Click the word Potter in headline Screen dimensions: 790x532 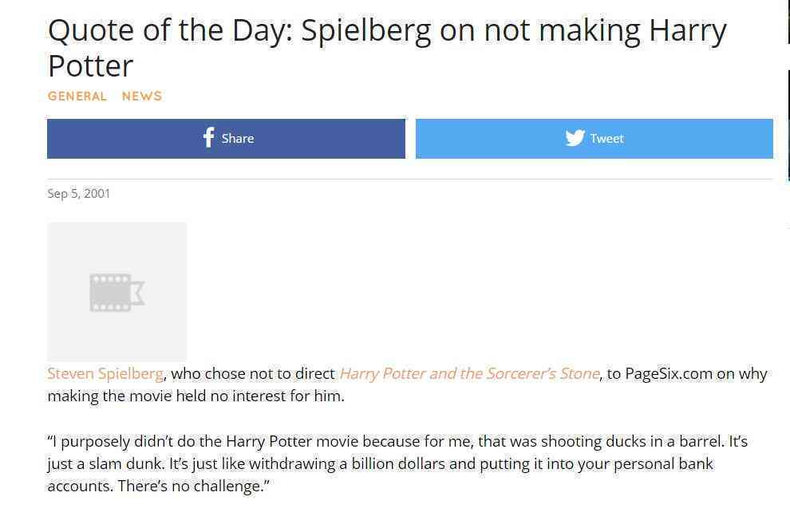[91, 66]
